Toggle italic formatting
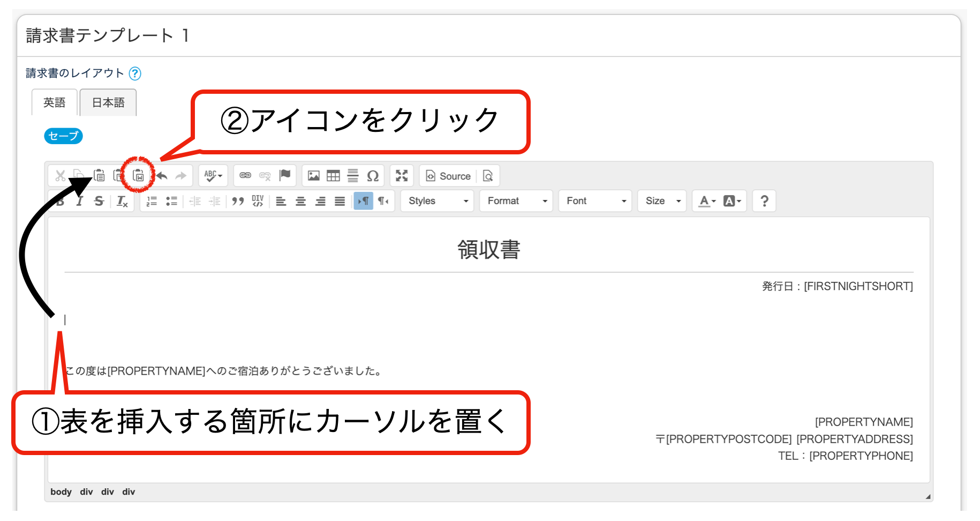The image size is (980, 521). coord(80,201)
